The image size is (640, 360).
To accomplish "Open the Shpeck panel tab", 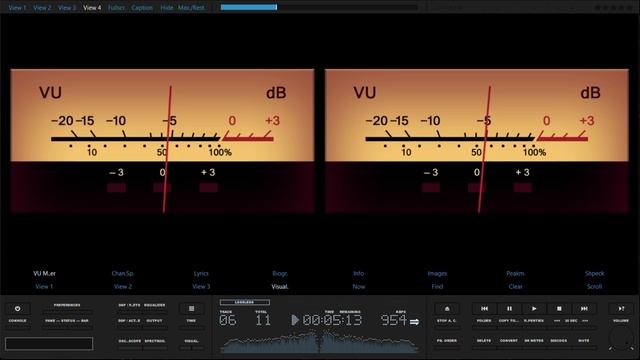I will pos(594,273).
